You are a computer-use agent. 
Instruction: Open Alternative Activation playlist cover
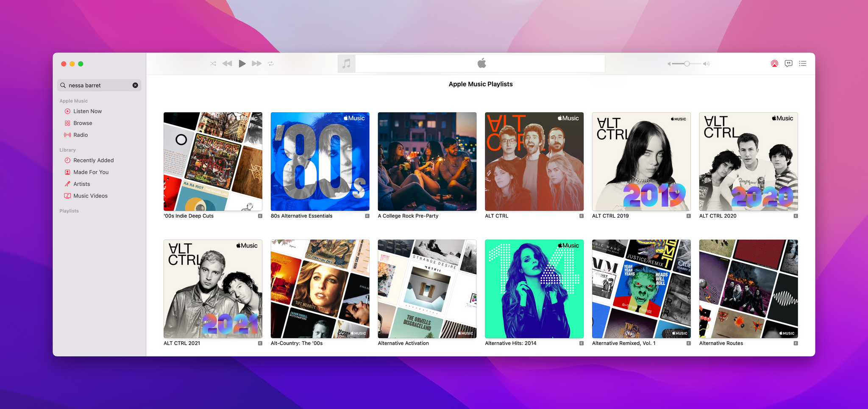[427, 289]
